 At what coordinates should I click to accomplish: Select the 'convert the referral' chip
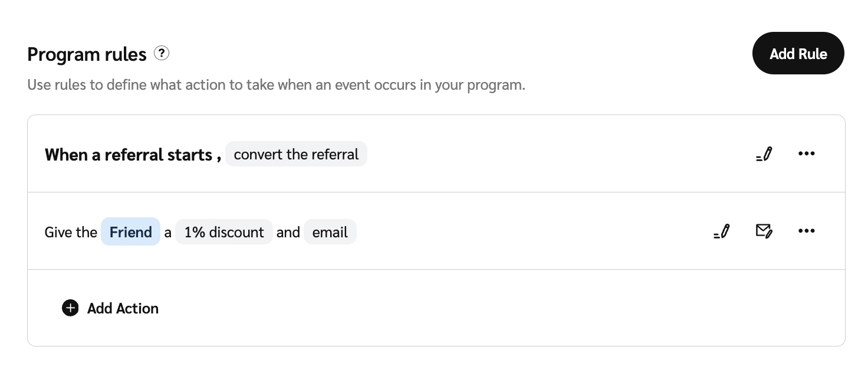[x=296, y=155]
